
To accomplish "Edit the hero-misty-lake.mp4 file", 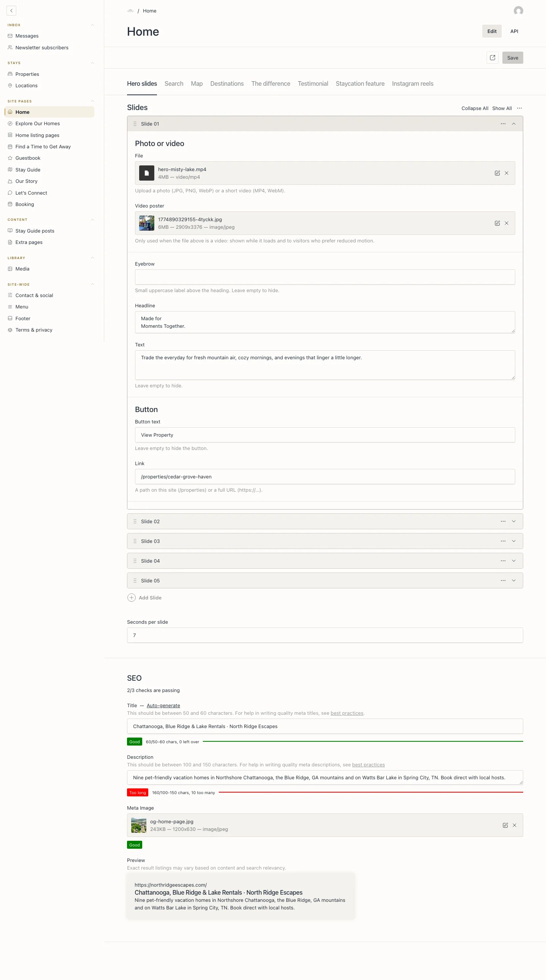I will [497, 173].
